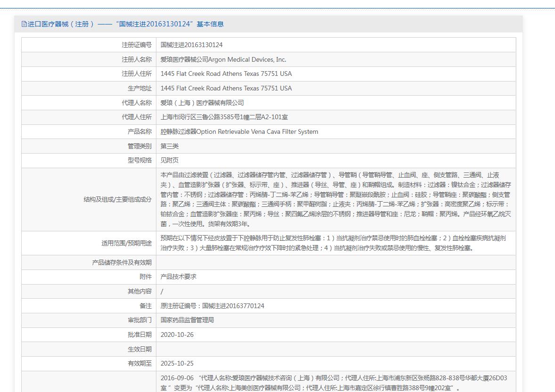The image size is (555, 392).
Task: Click the intended use paragraph starting 预期在以下情况
Action: coord(333,243)
